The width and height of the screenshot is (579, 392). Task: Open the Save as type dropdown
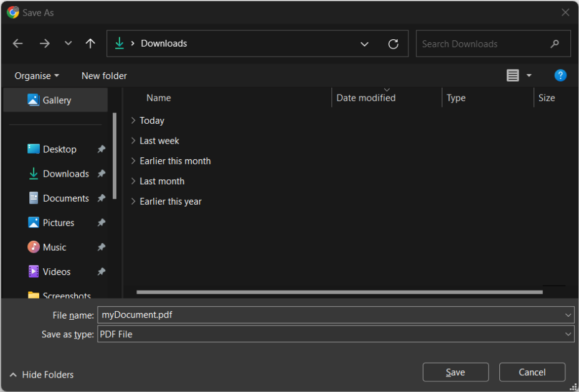[567, 334]
